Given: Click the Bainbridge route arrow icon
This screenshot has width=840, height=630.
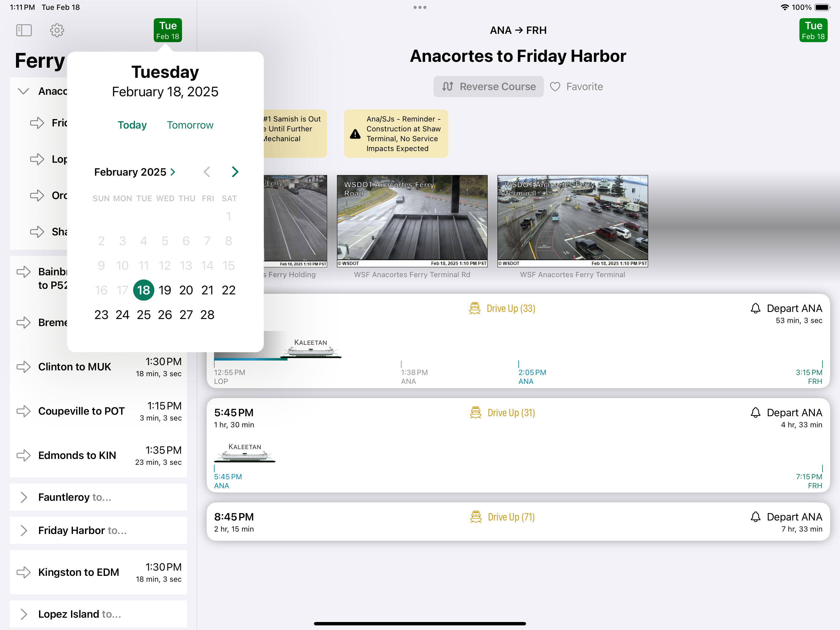Looking at the screenshot, I should [24, 272].
